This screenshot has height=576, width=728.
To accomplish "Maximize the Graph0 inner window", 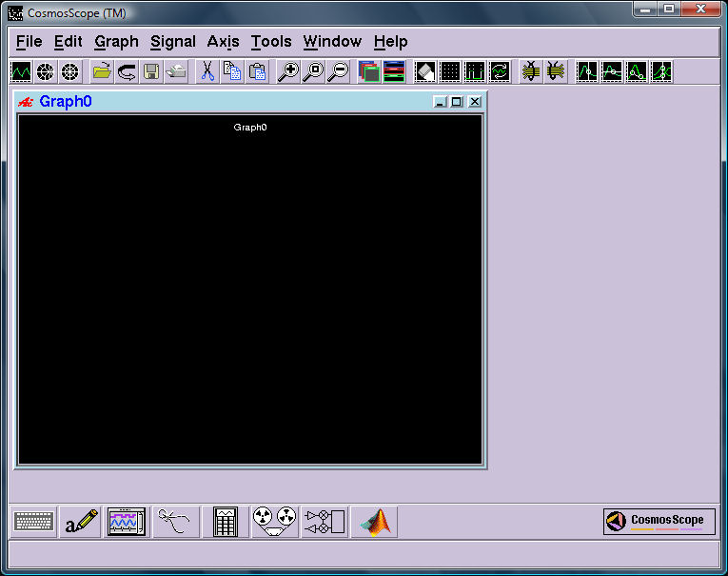I will [x=457, y=102].
